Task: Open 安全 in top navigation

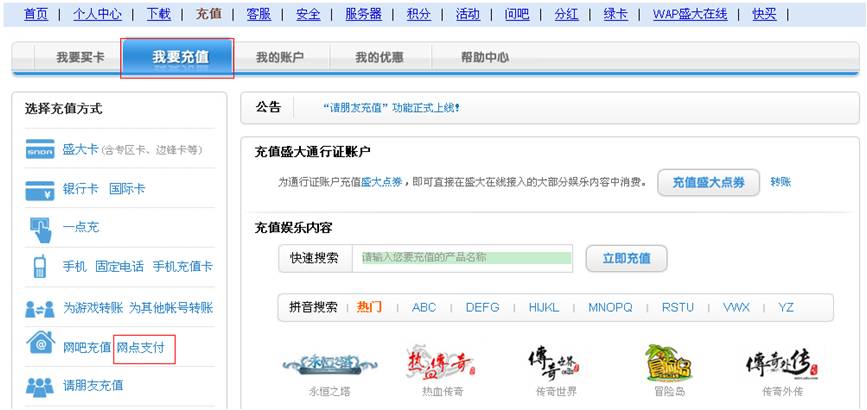Action: pyautogui.click(x=308, y=14)
